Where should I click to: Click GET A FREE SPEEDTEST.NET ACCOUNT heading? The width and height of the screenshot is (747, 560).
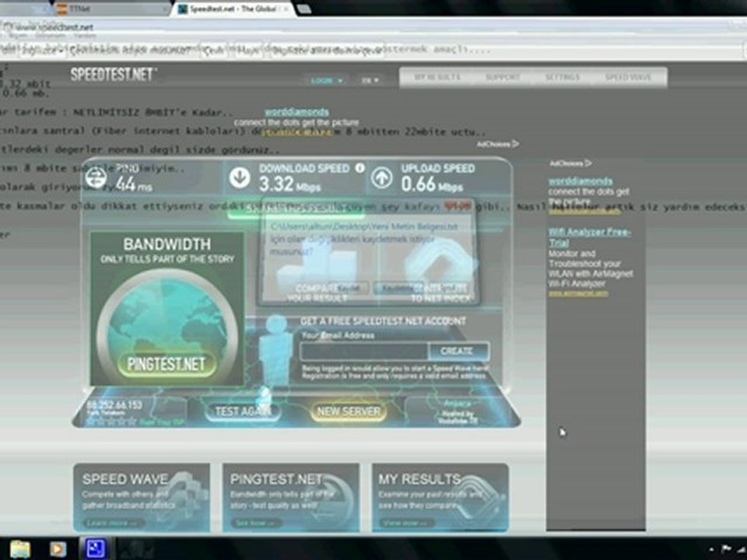(x=383, y=321)
